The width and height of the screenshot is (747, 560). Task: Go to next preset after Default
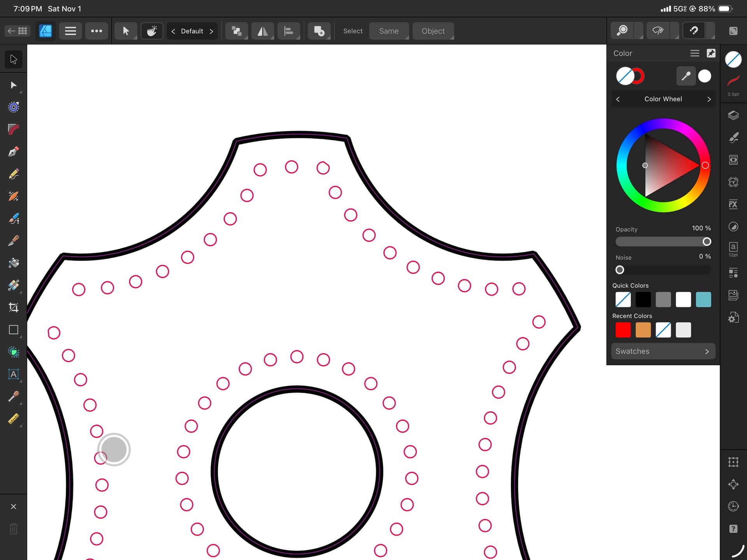(211, 31)
